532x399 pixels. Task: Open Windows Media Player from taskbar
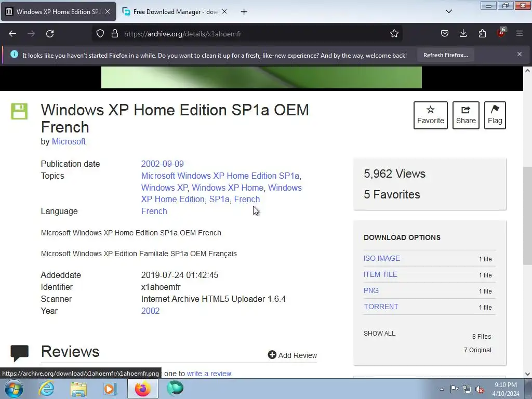(110, 389)
